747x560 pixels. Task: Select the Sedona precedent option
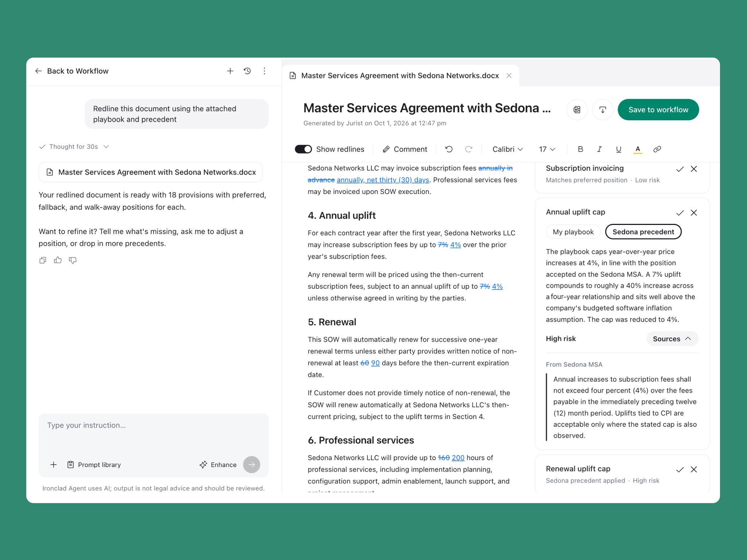pyautogui.click(x=643, y=232)
